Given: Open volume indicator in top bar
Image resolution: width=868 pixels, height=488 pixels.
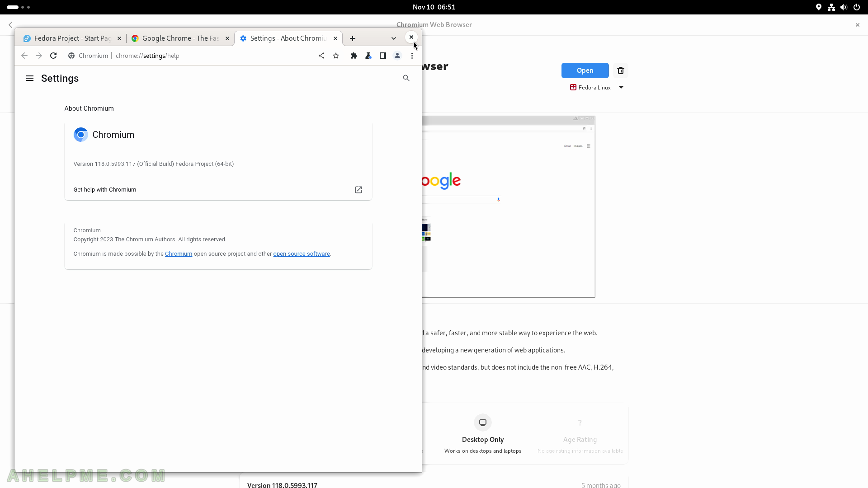Looking at the screenshot, I should (844, 7).
